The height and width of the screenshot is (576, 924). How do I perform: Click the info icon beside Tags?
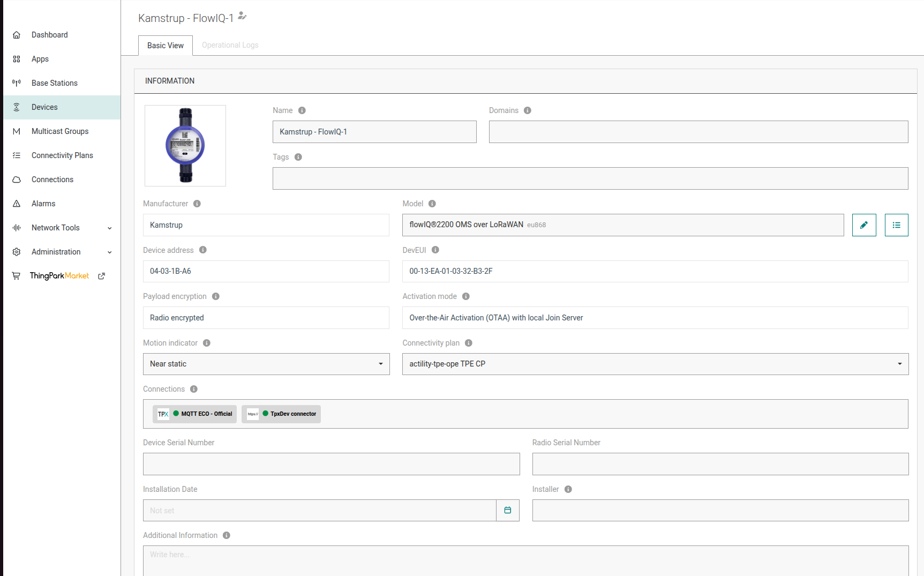pyautogui.click(x=298, y=157)
